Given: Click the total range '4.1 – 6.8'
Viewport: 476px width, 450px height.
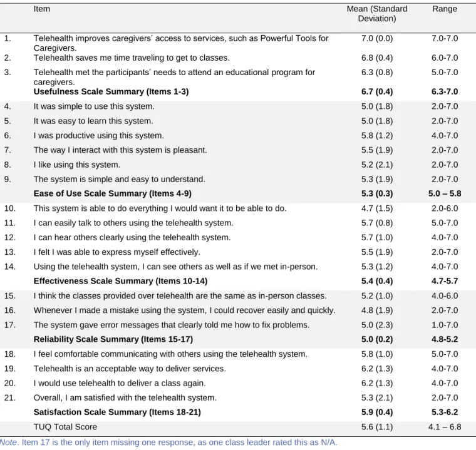Looking at the screenshot, I should point(445,427).
